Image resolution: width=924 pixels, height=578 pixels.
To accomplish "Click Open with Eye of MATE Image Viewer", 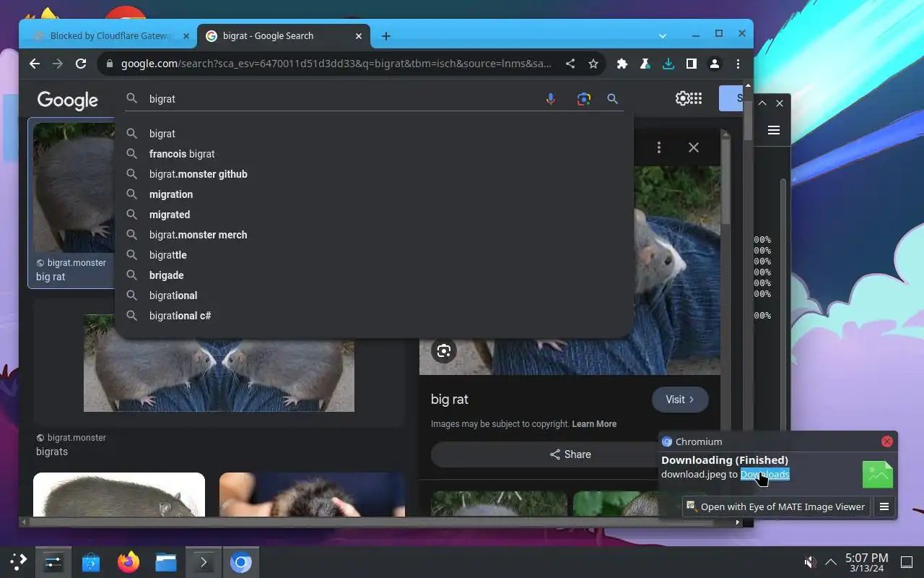I will pos(776,506).
